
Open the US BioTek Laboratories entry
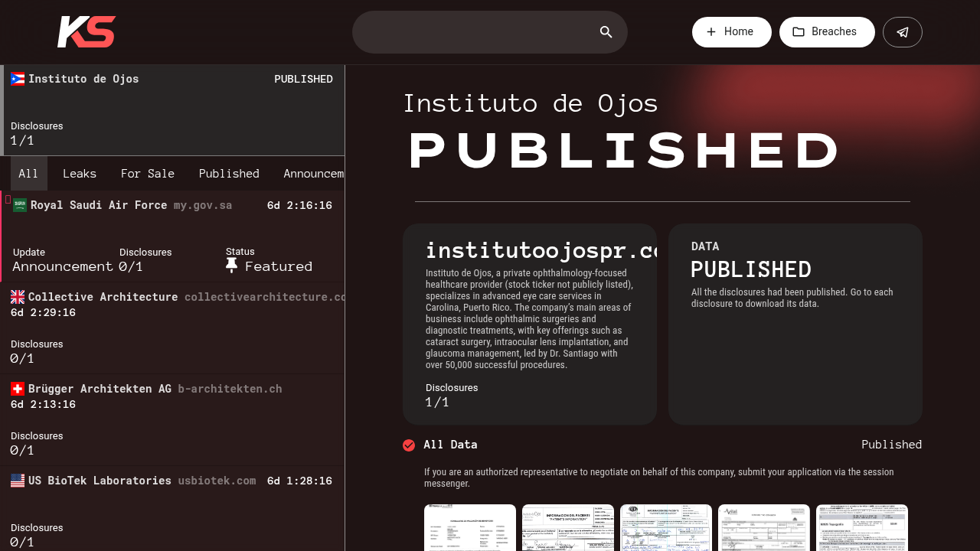tap(172, 509)
